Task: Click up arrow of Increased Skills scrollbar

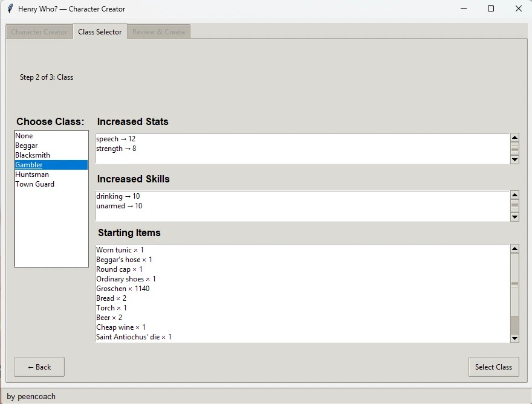Action: click(514, 195)
